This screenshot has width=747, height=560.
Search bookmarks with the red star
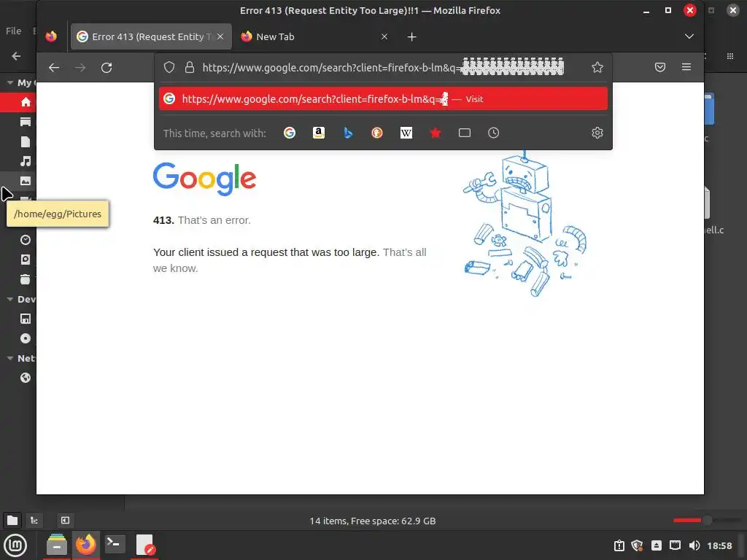click(436, 133)
